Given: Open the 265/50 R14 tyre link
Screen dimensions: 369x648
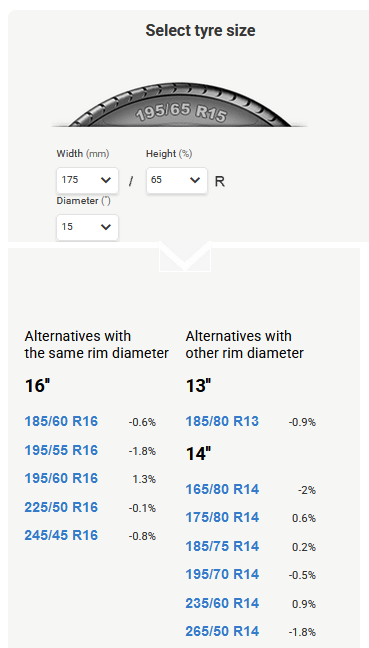Looking at the screenshot, I should (x=222, y=631).
